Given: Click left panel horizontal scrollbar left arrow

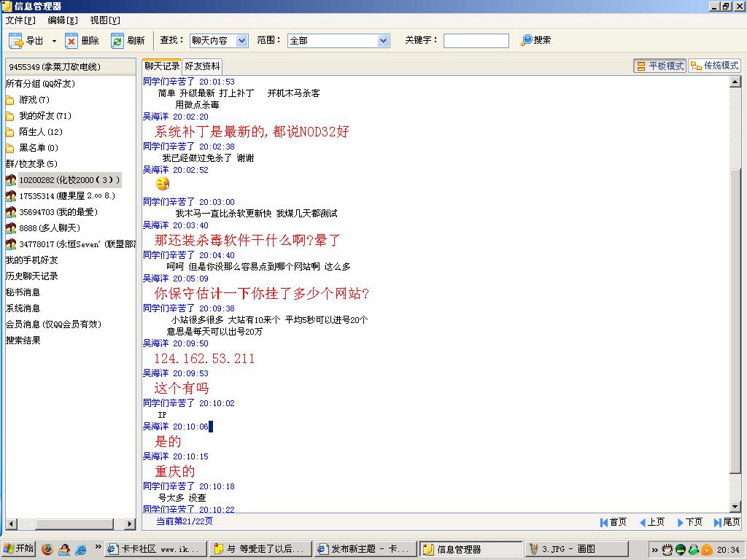Looking at the screenshot, I should point(11,524).
